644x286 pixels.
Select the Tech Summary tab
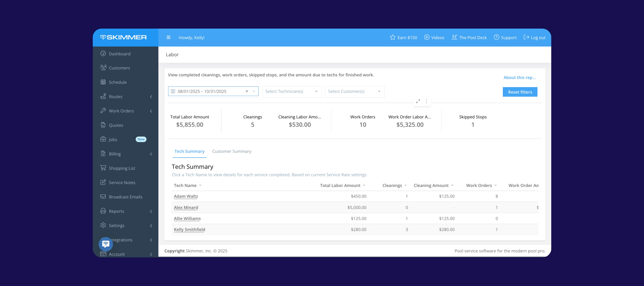tap(189, 151)
